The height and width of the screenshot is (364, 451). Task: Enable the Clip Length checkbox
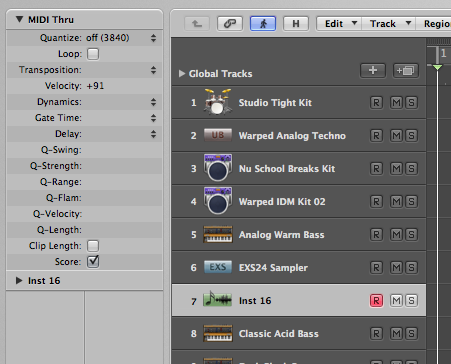93,246
